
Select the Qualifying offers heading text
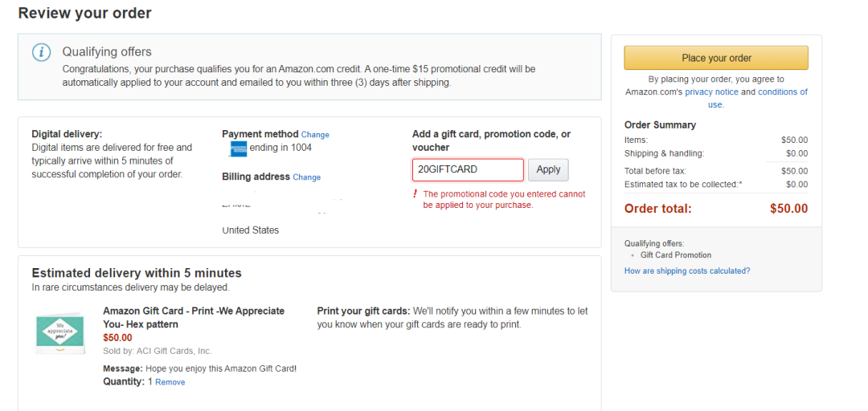click(x=107, y=52)
